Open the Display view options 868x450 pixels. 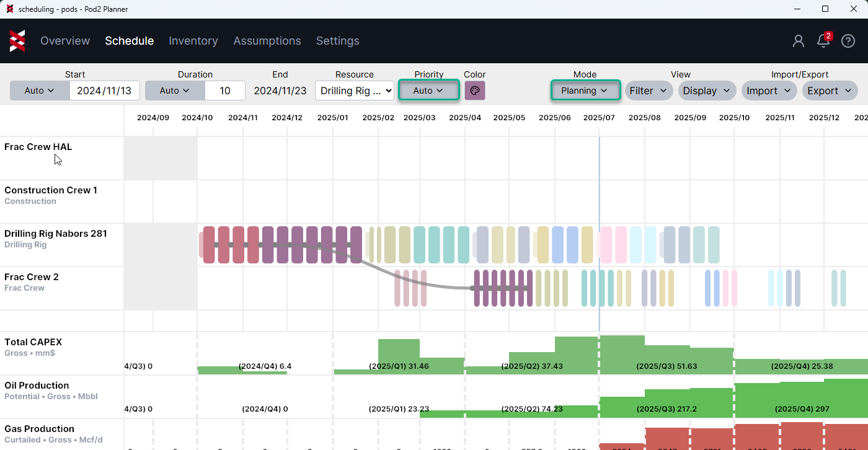coord(707,90)
